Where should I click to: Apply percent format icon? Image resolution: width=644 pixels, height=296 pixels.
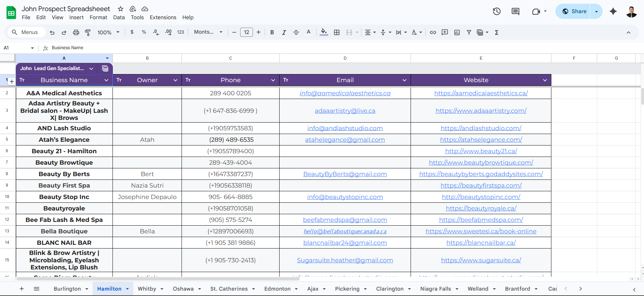[144, 32]
